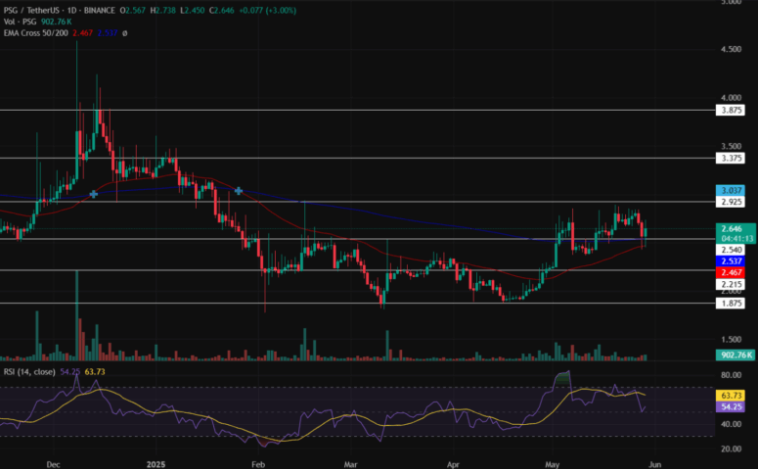Select the 3.375 price label on axis

click(731, 158)
